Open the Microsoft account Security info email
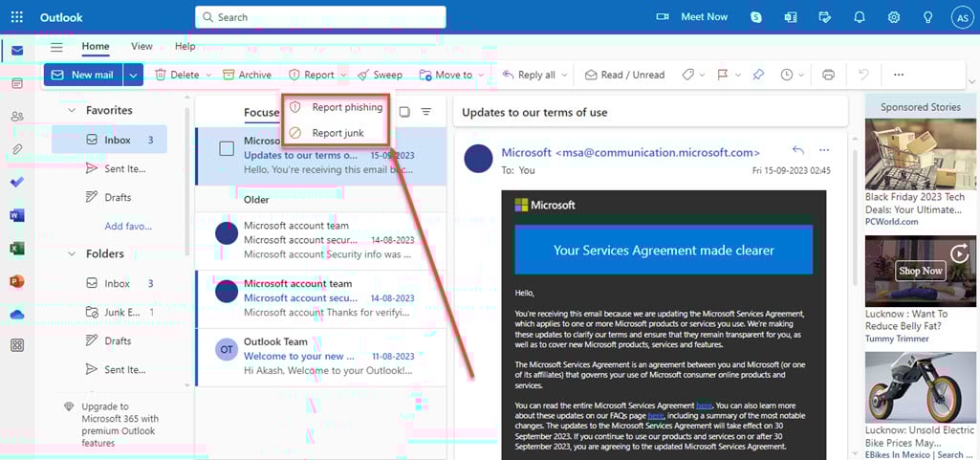Screen dimensions: 980x460 pos(321,240)
